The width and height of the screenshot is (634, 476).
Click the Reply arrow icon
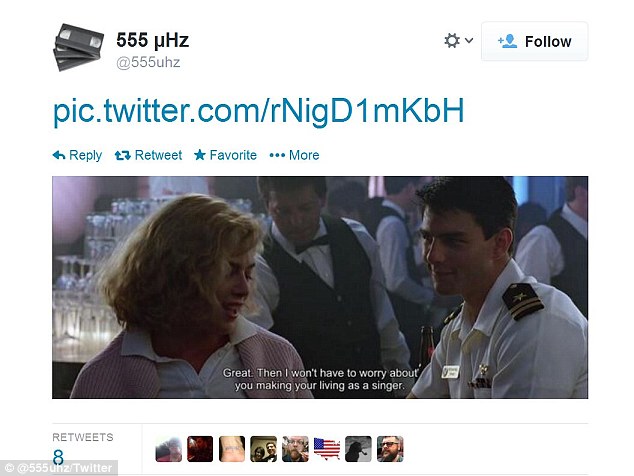(x=59, y=155)
